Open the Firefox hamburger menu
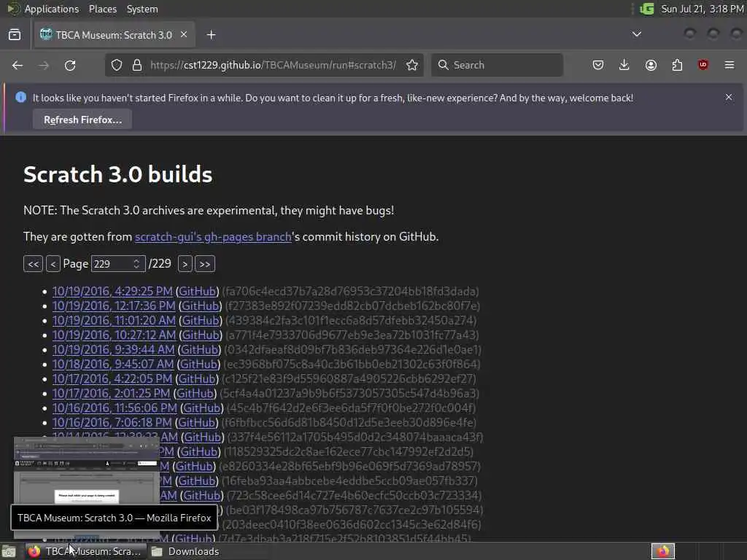This screenshot has height=560, width=747. point(729,65)
